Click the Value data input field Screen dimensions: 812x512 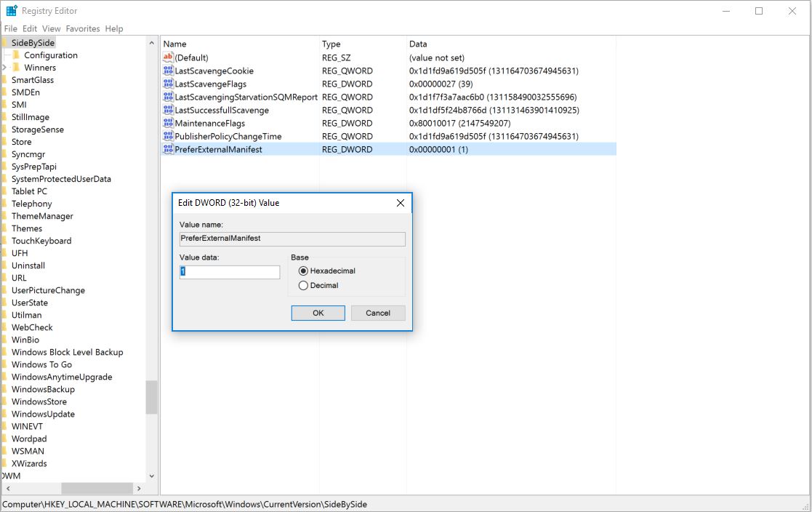230,271
